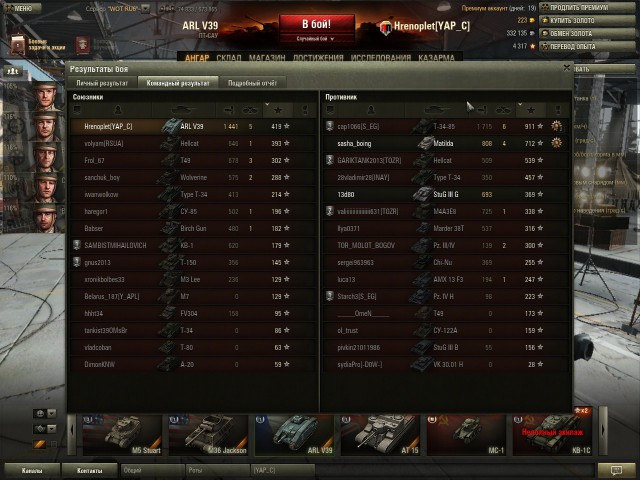The height and width of the screenshot is (480, 640).
Task: Select the M36 Jackson tank in carousel
Action: (208, 435)
